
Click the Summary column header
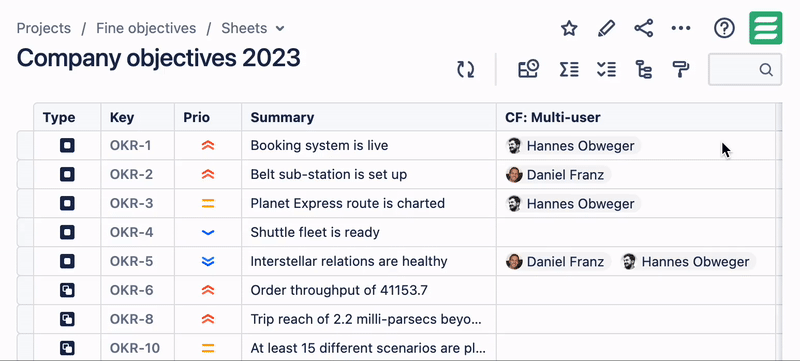[369, 117]
